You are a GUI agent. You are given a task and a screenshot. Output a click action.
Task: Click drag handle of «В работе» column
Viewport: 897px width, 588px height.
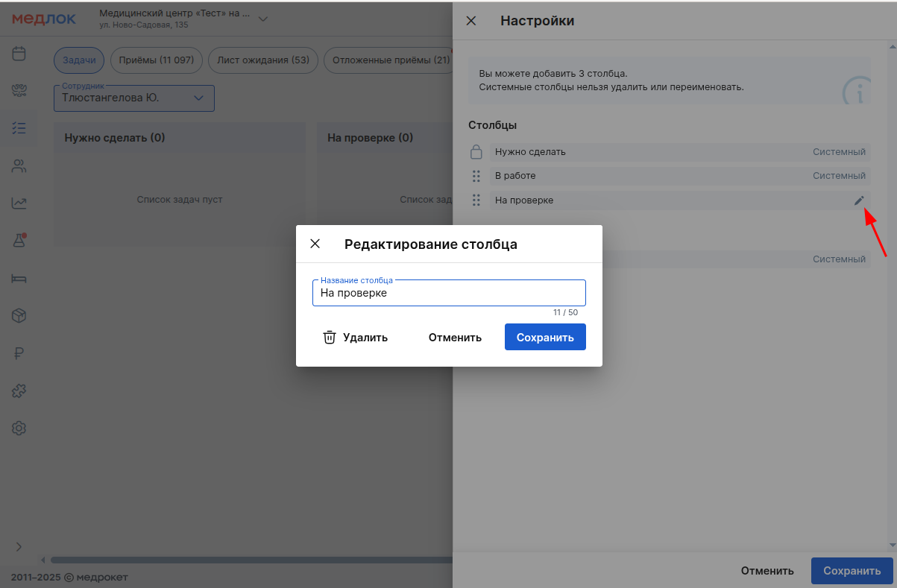point(476,176)
